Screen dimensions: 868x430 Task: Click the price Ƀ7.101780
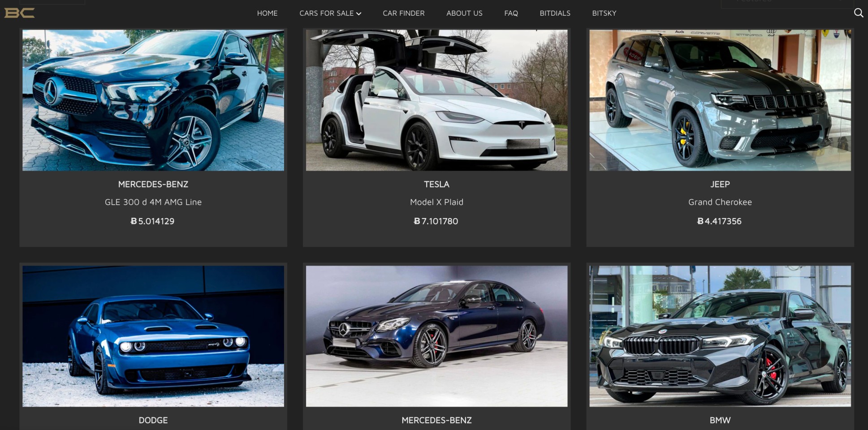click(x=436, y=221)
